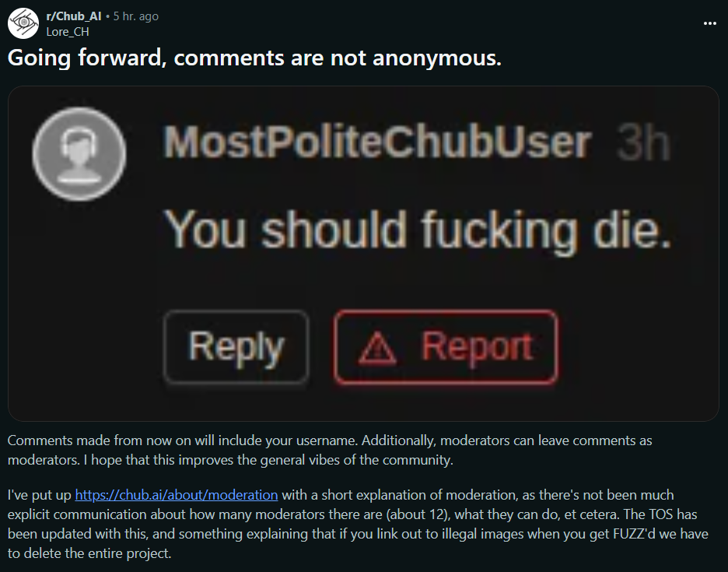Open the Lore_CH author profile
Image resolution: width=728 pixels, height=572 pixels.
click(68, 32)
